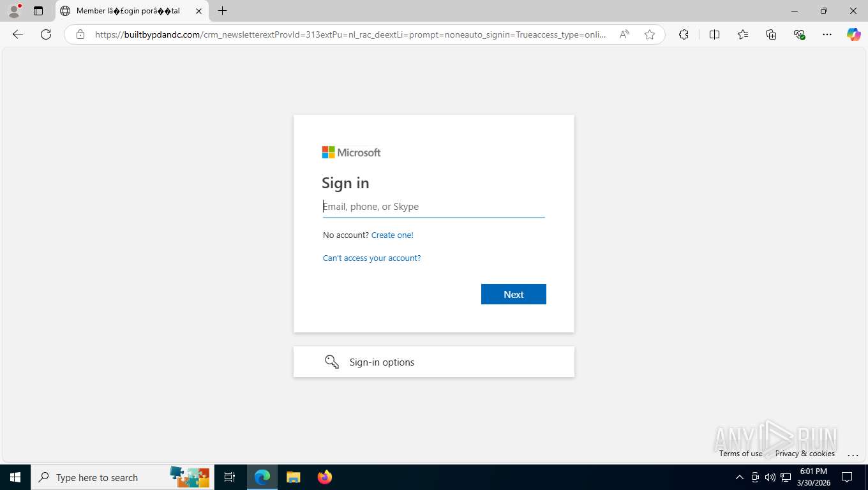Open the Favorites list
This screenshot has height=490, width=868.
(743, 34)
